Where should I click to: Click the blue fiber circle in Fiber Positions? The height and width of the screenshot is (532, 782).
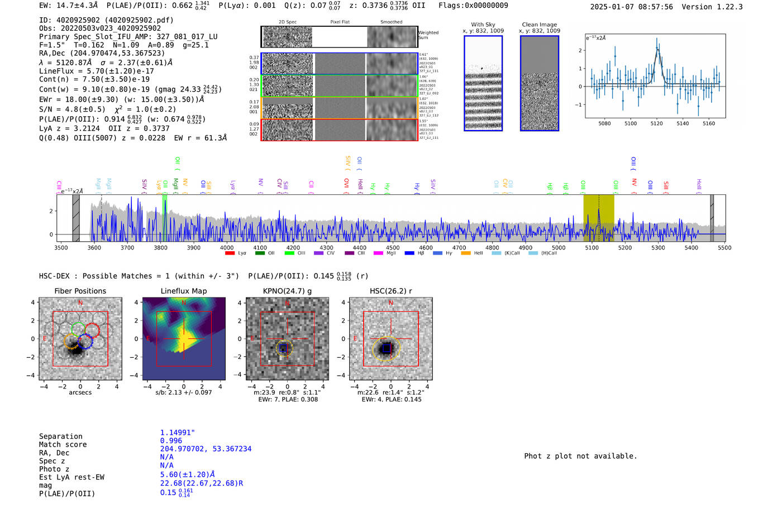[85, 342]
